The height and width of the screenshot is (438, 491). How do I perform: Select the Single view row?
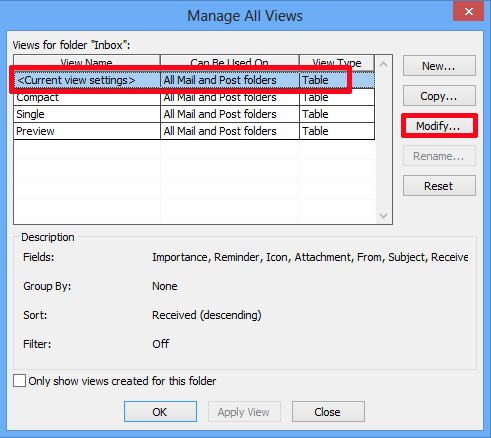[x=194, y=114]
